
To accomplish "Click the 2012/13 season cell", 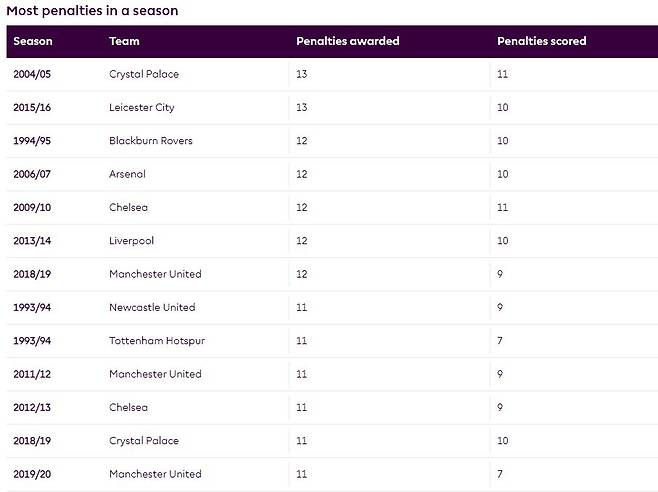I will coord(32,408).
